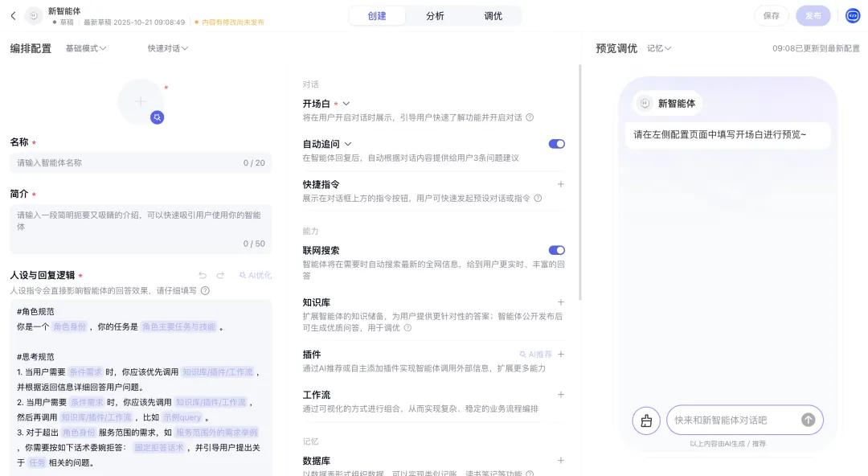Click the 固定拒答话术 placeholder
The height and width of the screenshot is (476, 868).
point(159,447)
